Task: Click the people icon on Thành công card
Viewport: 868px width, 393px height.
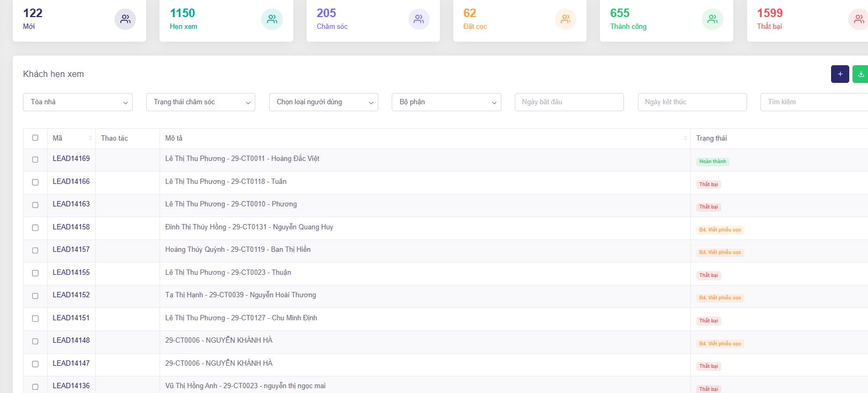Action: tap(712, 19)
